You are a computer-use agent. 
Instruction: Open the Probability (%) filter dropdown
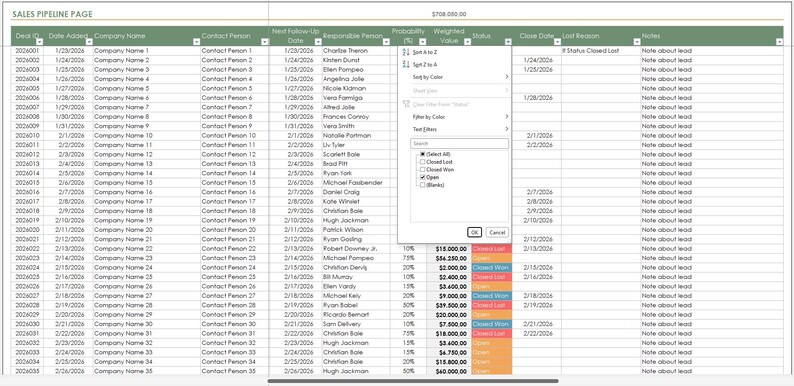423,42
